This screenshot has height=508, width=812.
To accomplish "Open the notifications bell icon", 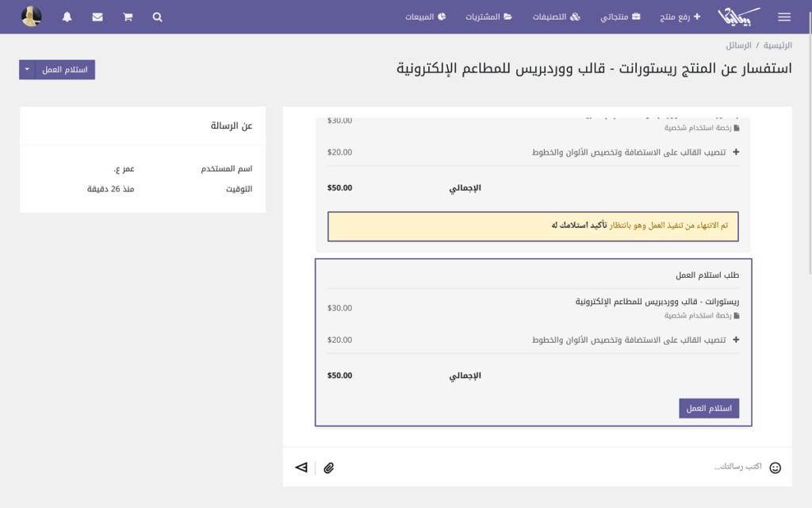I will (x=67, y=17).
